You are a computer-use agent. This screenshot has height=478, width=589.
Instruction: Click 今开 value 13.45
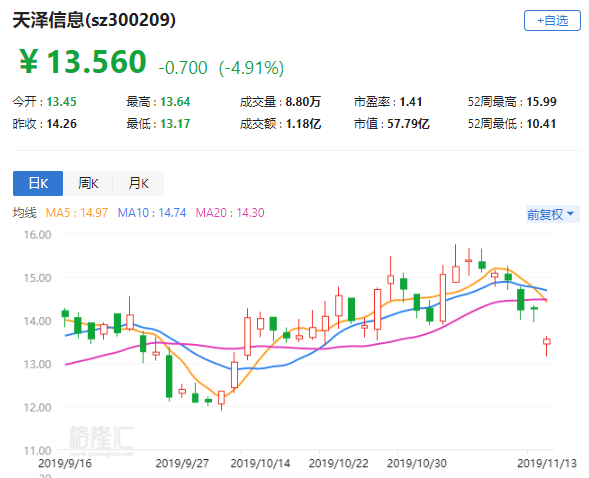61,102
